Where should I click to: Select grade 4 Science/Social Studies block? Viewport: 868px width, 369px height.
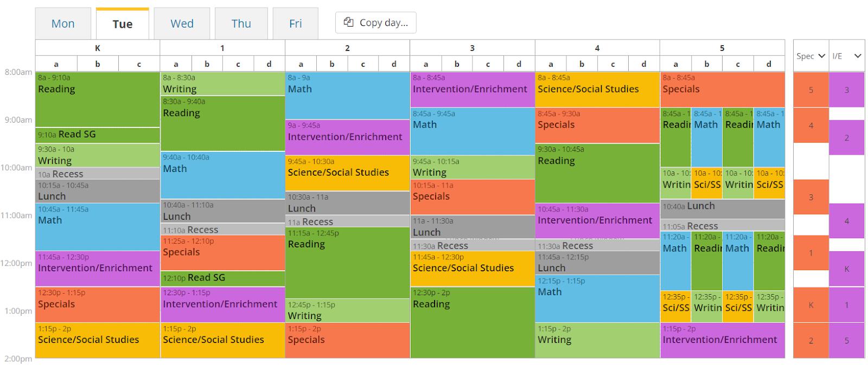pyautogui.click(x=597, y=89)
